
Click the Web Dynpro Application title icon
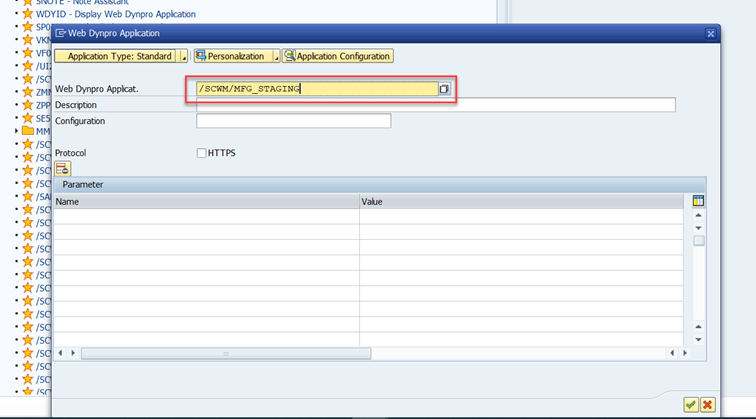pos(60,33)
